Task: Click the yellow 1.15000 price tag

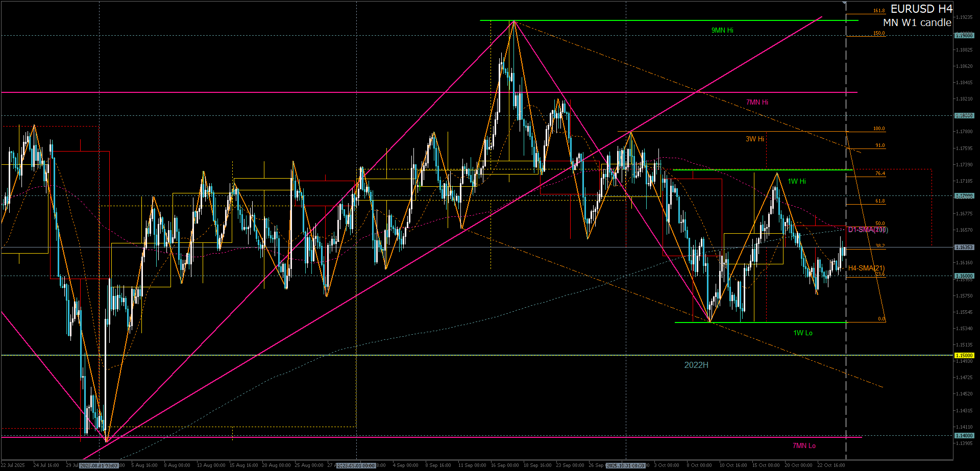Action: [964, 356]
